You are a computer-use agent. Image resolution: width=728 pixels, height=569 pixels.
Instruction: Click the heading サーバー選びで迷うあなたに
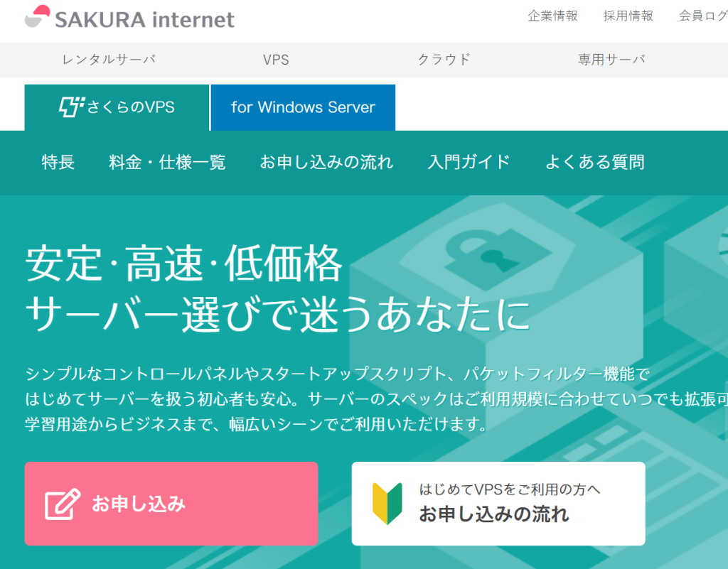click(278, 315)
